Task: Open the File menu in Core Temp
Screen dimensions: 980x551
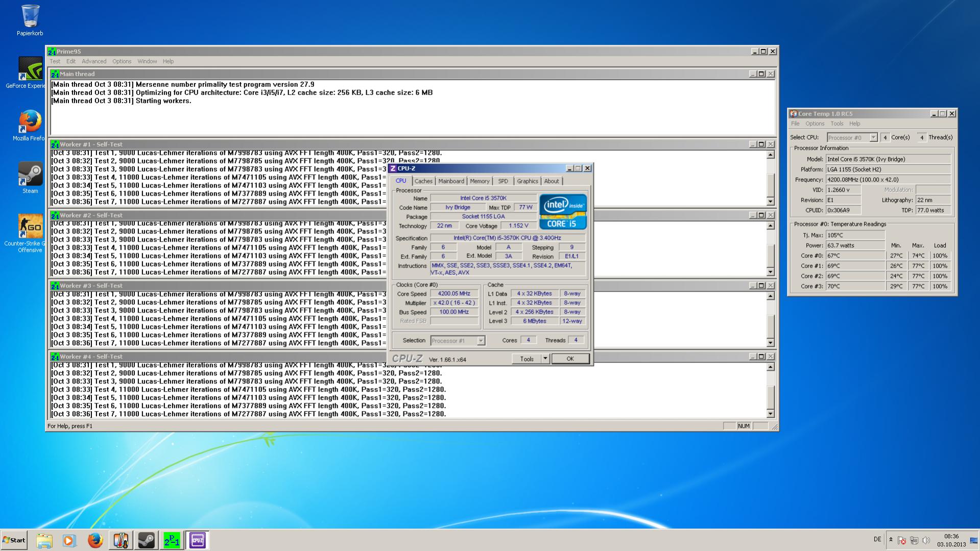Action: click(795, 124)
